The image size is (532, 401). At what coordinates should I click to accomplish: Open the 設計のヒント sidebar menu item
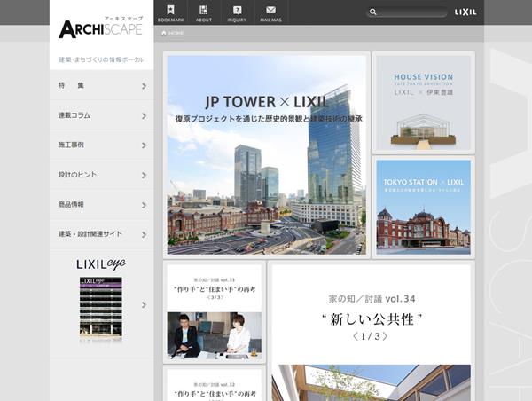pyautogui.click(x=101, y=175)
